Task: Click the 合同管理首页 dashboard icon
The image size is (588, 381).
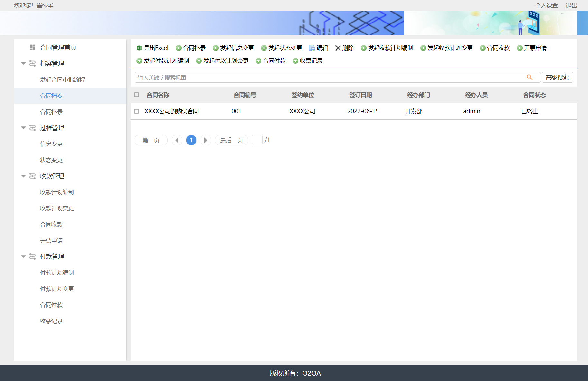Action: coord(33,47)
